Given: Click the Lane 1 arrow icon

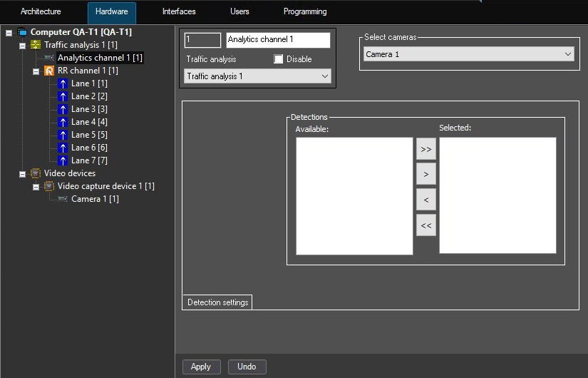Looking at the screenshot, I should point(63,83).
